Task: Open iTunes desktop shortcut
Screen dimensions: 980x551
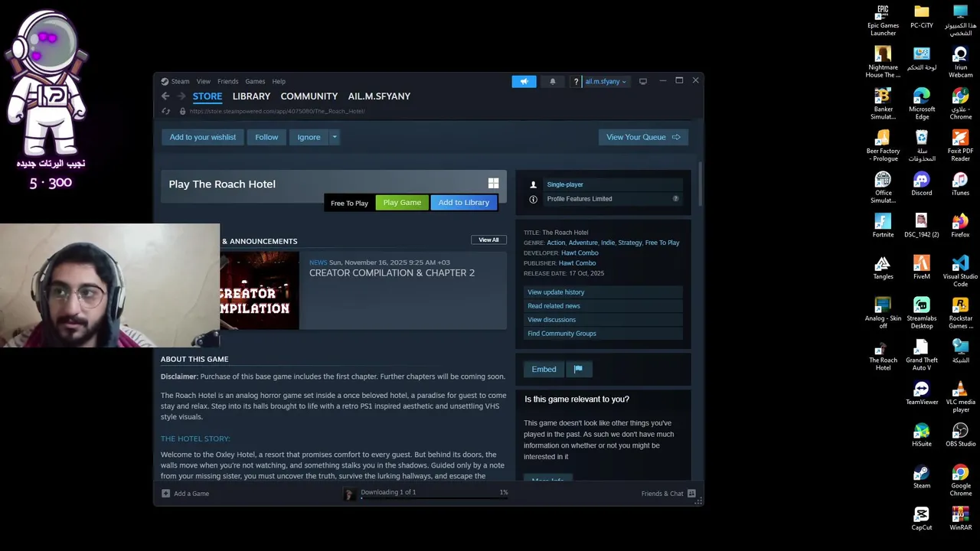Action: click(961, 184)
